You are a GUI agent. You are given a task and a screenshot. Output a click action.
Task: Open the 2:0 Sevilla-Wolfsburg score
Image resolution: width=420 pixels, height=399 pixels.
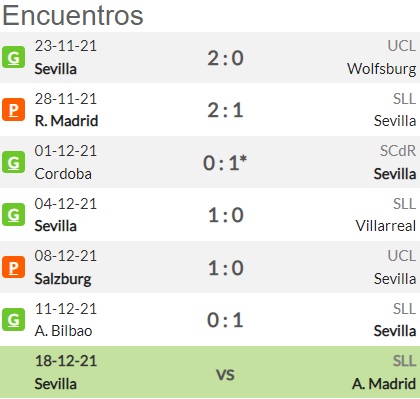click(226, 58)
